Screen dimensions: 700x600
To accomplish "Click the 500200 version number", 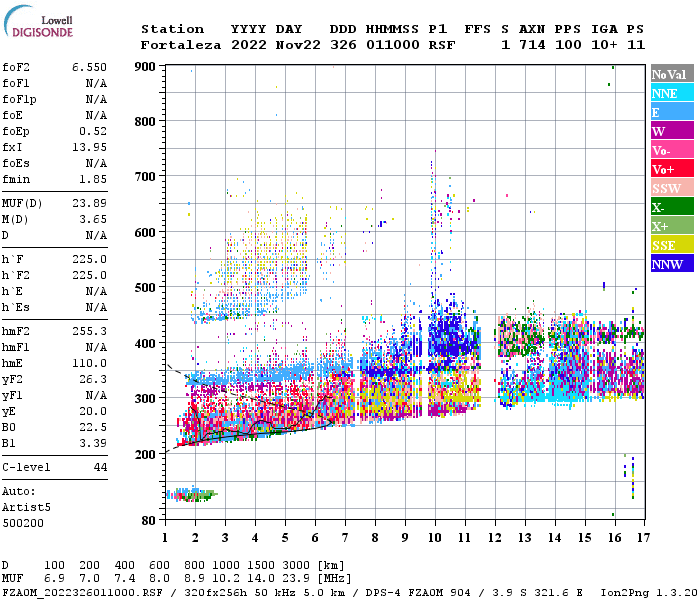I will coord(23,523).
